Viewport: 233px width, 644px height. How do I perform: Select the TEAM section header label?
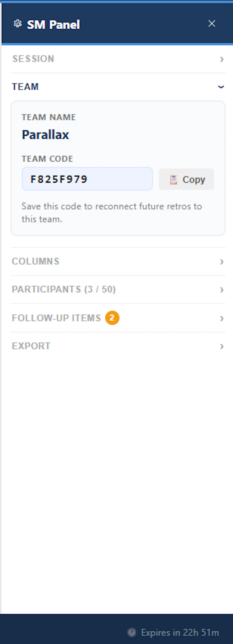pos(25,87)
